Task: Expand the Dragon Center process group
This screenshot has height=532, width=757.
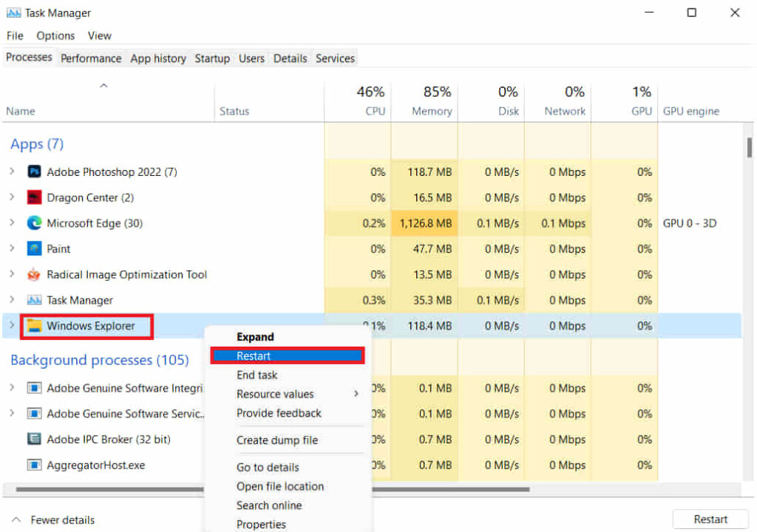Action: [12, 198]
